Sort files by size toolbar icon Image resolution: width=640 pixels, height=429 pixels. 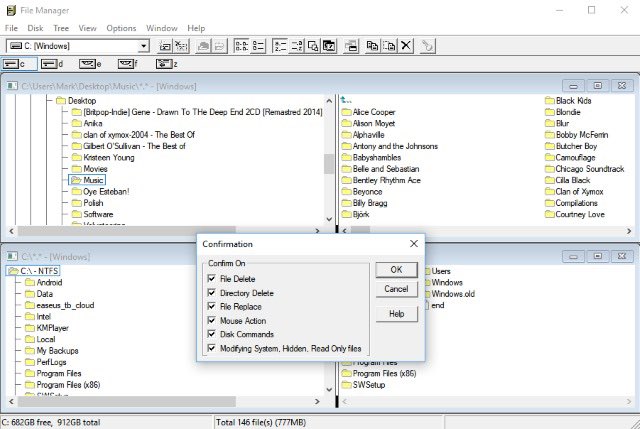[313, 46]
